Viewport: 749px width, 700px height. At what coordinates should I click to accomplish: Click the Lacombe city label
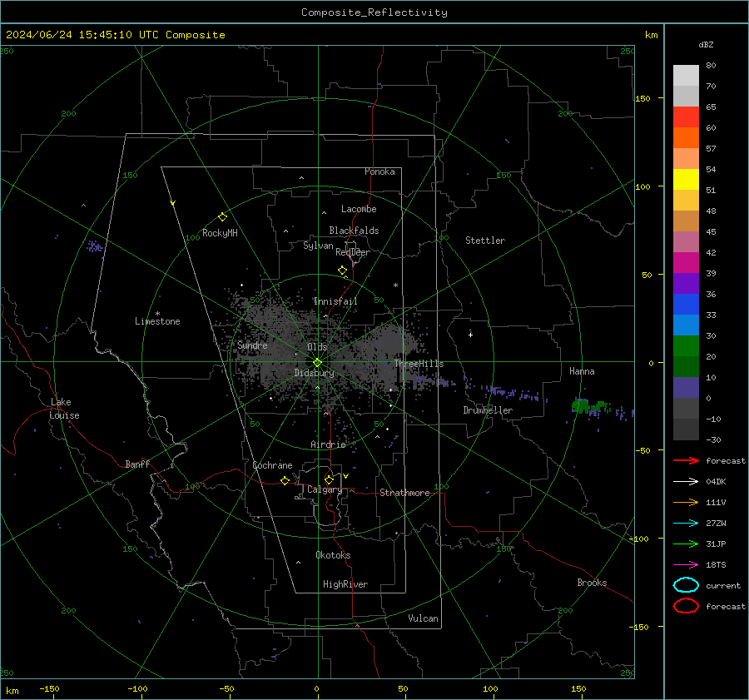tap(359, 209)
